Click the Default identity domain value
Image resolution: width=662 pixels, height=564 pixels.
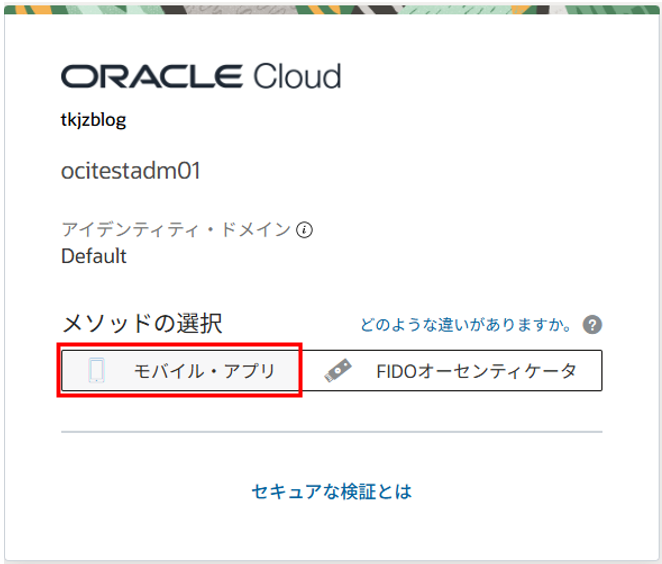(x=94, y=256)
